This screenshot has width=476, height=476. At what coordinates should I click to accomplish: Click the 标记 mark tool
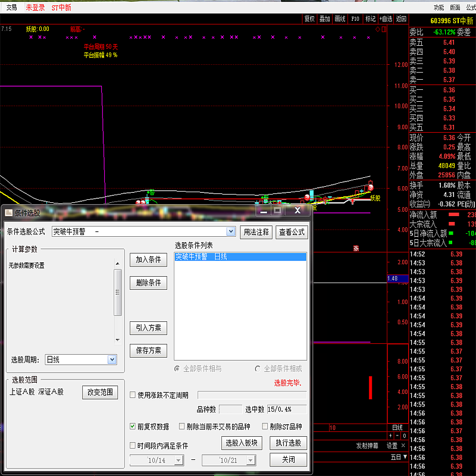(370, 19)
